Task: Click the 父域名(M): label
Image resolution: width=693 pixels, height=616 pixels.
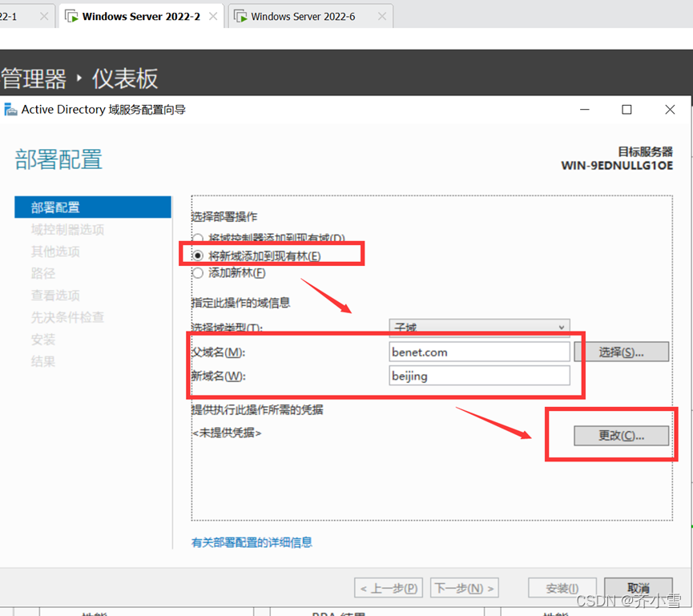Action: (219, 352)
